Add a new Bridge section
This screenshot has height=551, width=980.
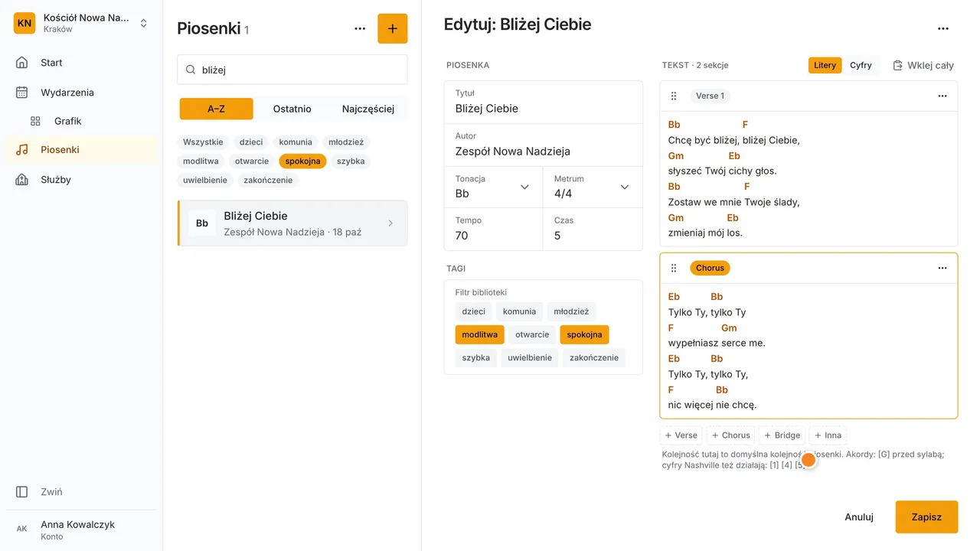(x=782, y=435)
